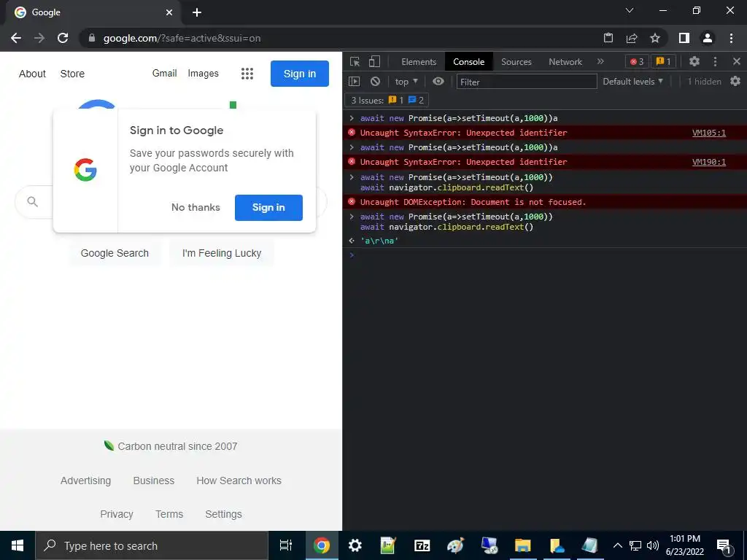Image resolution: width=747 pixels, height=560 pixels.
Task: Reload the page with refresh icon
Action: [x=63, y=38]
